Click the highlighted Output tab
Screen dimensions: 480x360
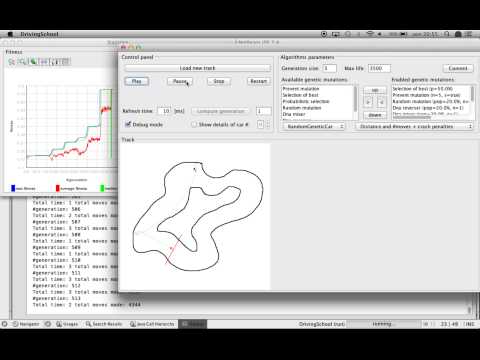(x=193, y=324)
